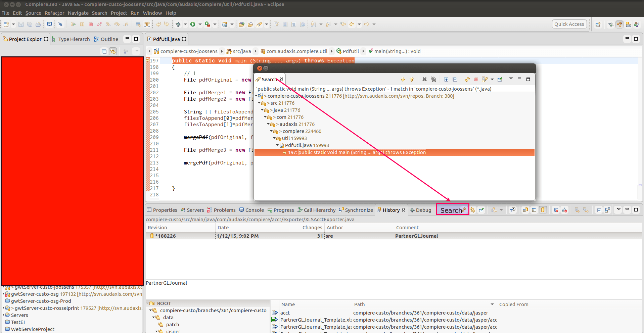
Task: Run the program with the green Run button
Action: (x=193, y=24)
